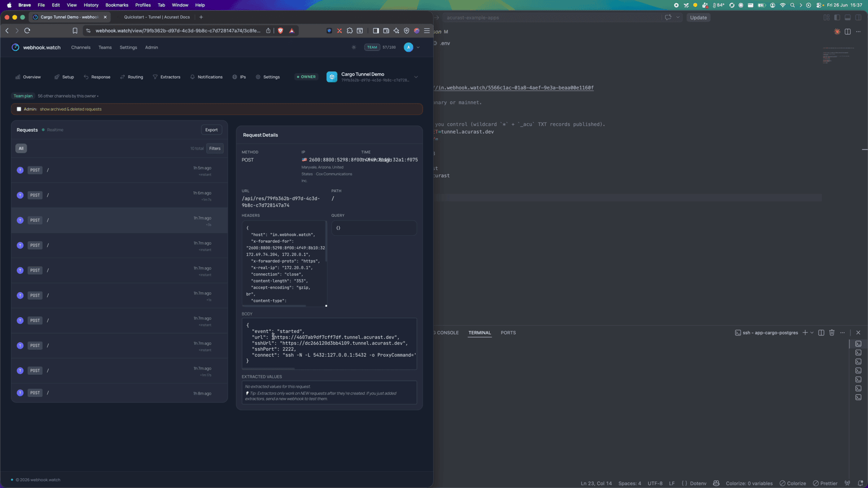Select the POST request from 1h 5m ago
The image size is (868, 488).
(x=119, y=170)
